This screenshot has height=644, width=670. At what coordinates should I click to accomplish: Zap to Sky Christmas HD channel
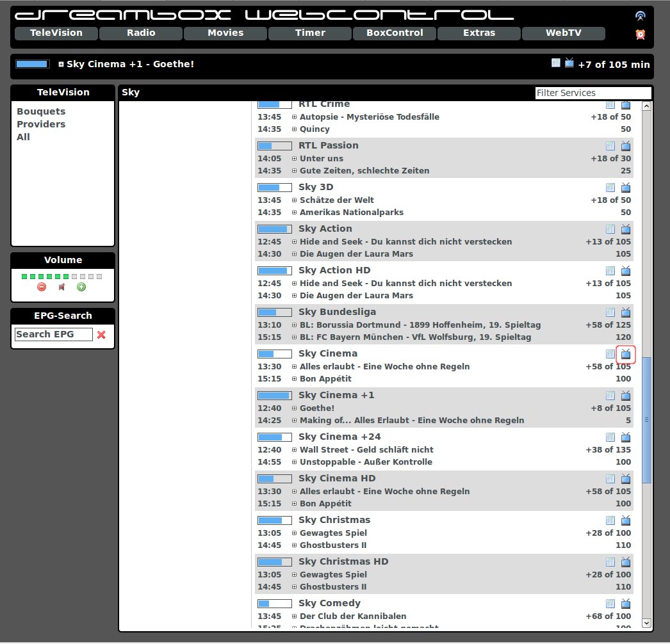tap(343, 561)
